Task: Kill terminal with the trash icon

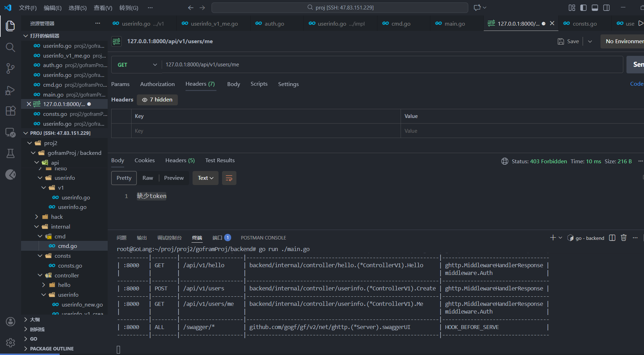Action: click(x=624, y=238)
